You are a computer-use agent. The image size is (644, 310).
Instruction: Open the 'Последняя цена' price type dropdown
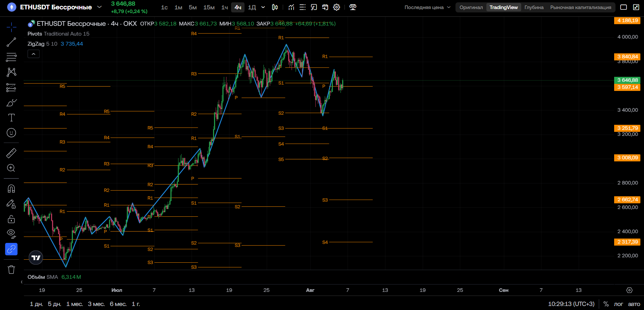click(427, 7)
